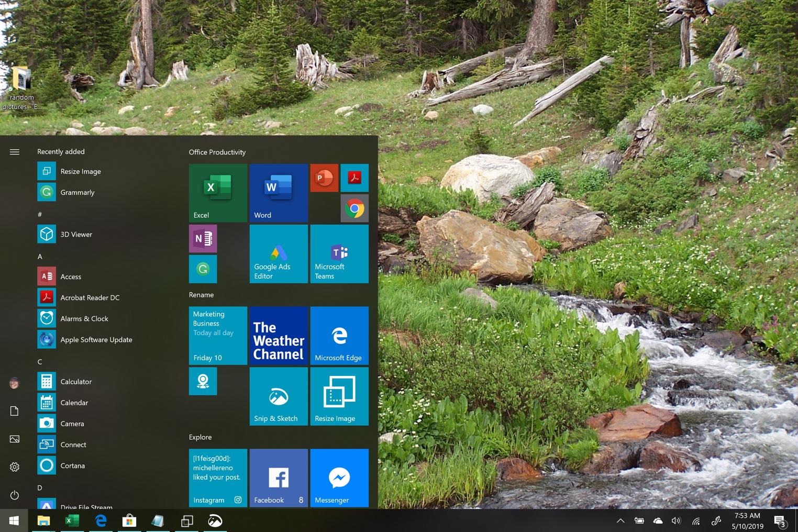
Task: Open Pictures from Start sidebar
Action: (x=15, y=439)
